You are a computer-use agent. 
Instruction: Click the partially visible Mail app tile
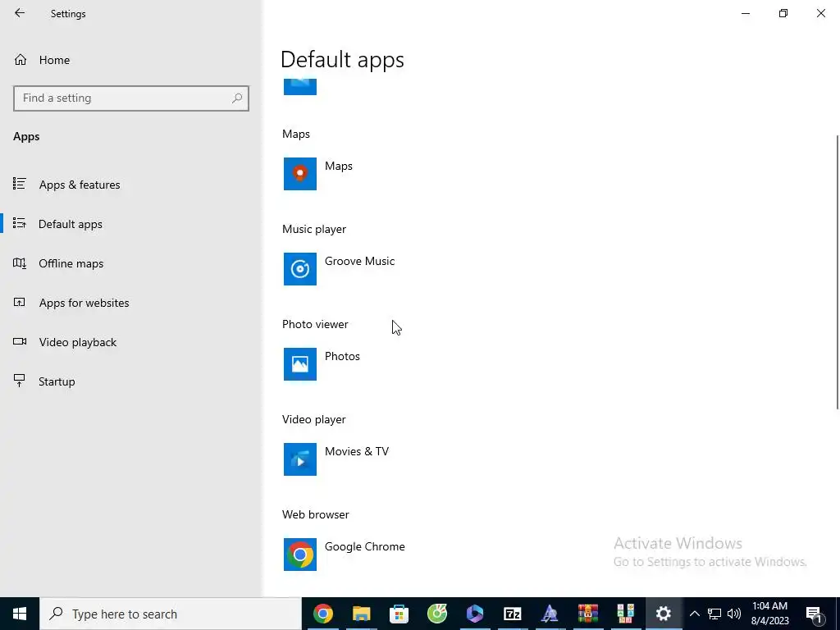pyautogui.click(x=300, y=87)
